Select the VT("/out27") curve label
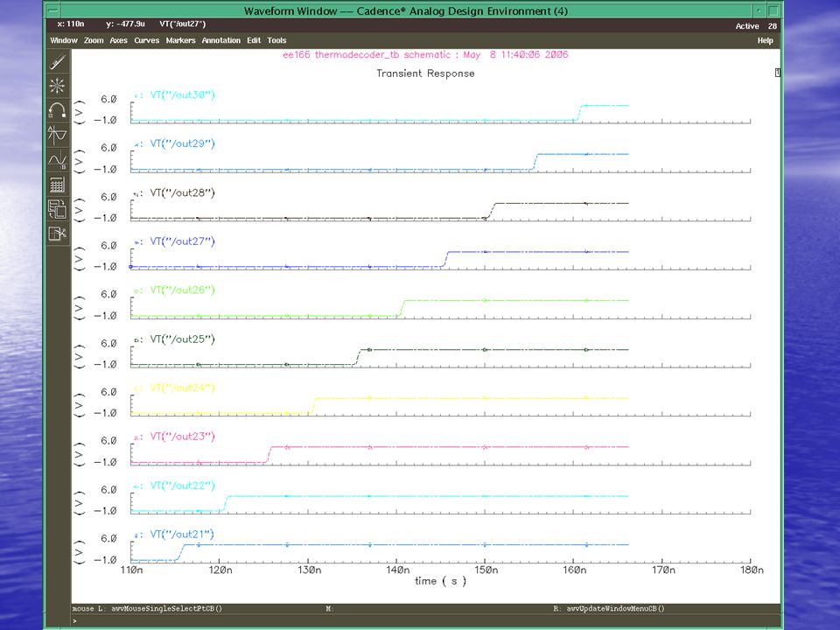This screenshot has height=630, width=840. [182, 241]
